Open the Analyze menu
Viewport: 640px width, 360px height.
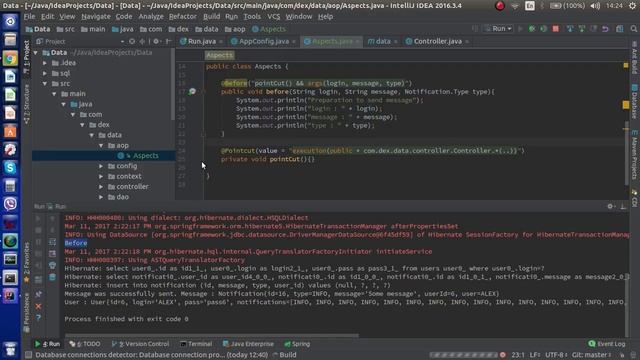151,17
